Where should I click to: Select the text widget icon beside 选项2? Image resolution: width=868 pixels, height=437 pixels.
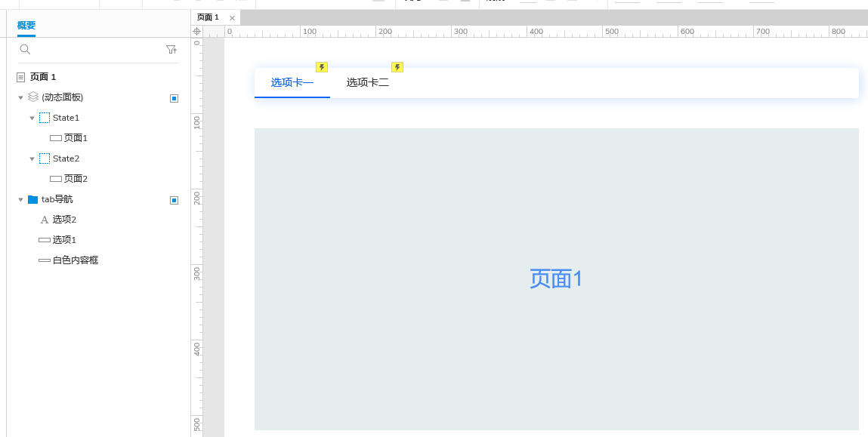click(x=45, y=219)
